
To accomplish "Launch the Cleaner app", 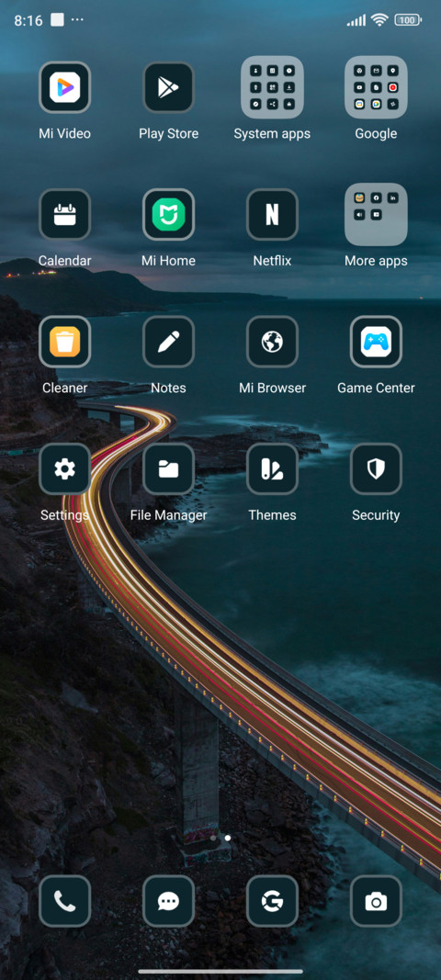I will click(65, 342).
